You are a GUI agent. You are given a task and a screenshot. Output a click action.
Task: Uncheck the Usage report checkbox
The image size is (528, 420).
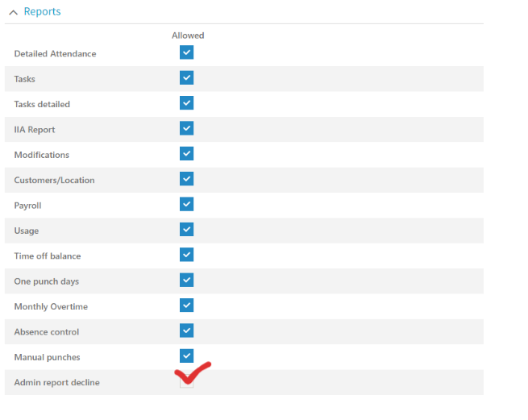(x=187, y=230)
